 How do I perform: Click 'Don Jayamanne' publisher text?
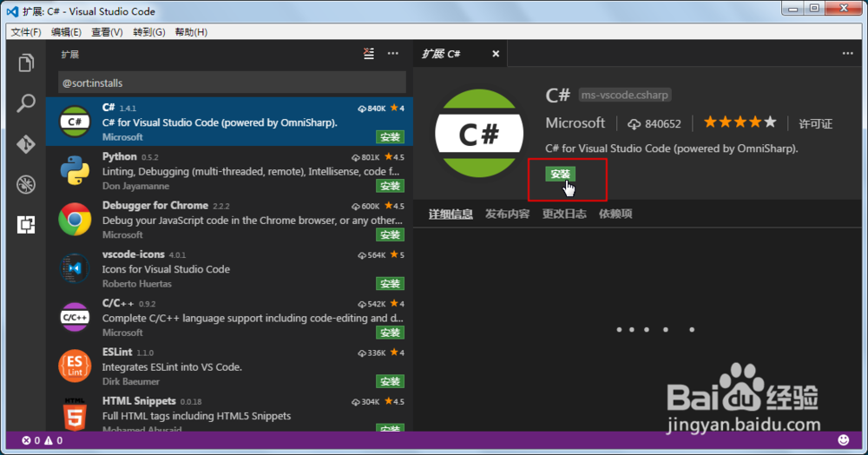pos(135,186)
